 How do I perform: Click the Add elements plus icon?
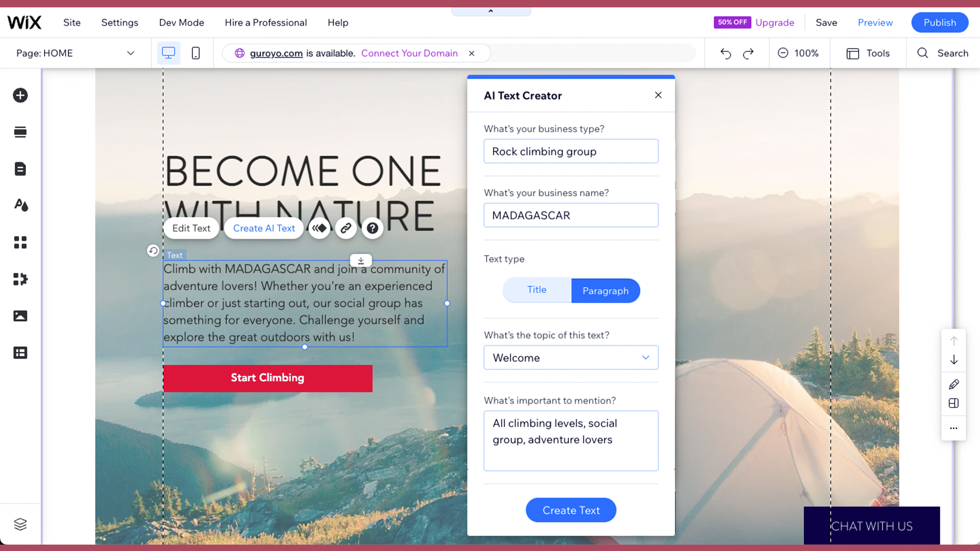pos(20,95)
